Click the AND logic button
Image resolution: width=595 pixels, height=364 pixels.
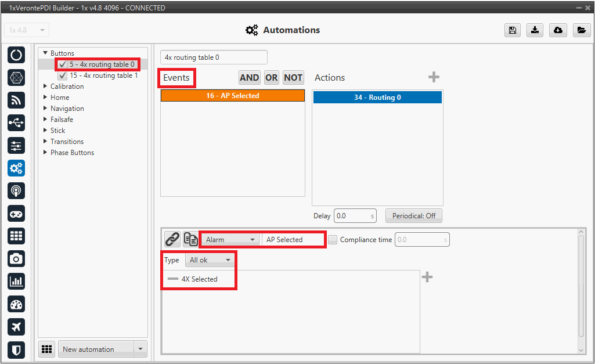250,78
